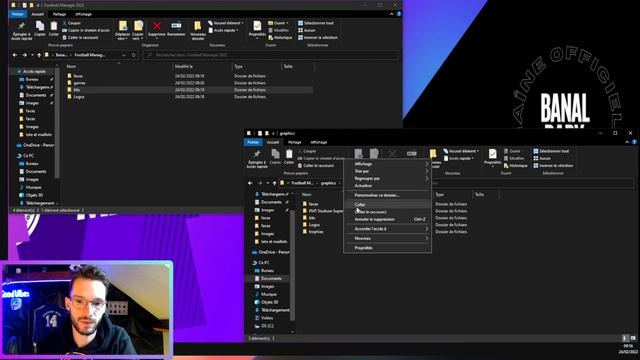Select FMT Stadium Super folder in graphics window

point(322,211)
